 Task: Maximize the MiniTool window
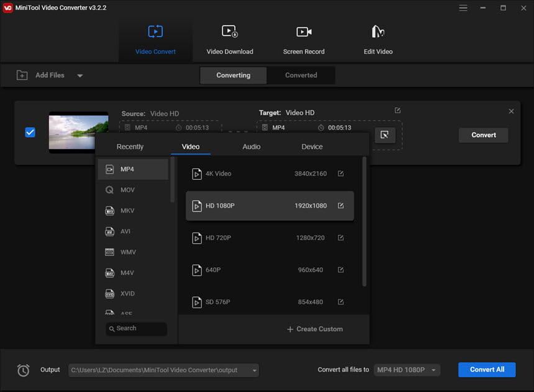503,8
